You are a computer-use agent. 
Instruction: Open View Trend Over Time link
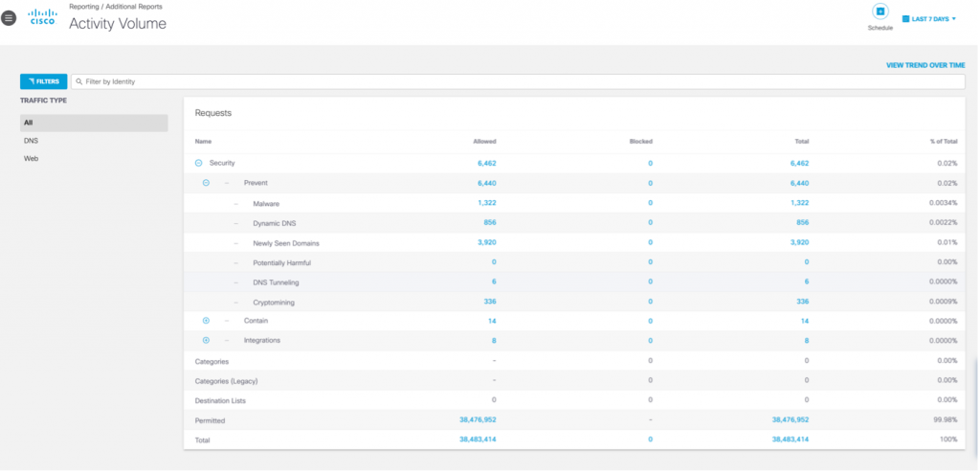(924, 65)
